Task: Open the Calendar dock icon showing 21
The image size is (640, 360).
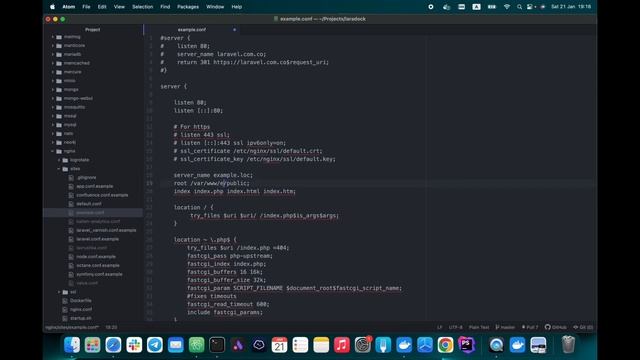Action: click(x=279, y=345)
